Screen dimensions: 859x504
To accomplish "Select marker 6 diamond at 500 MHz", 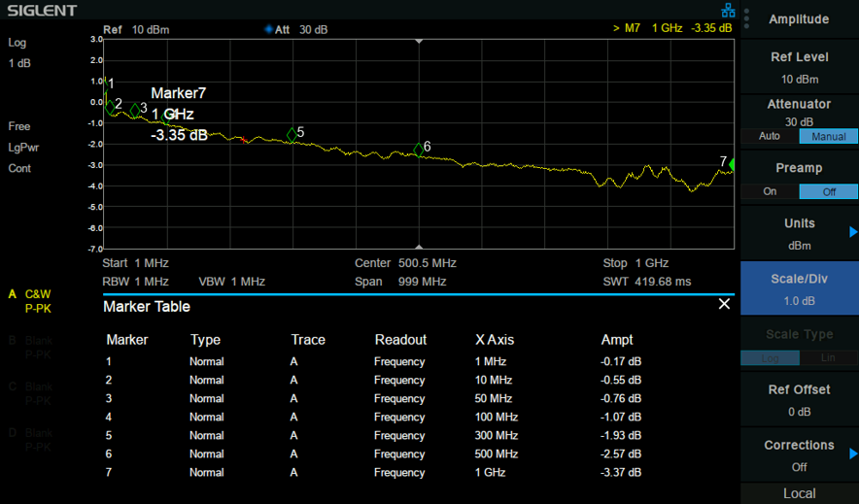I will (419, 150).
